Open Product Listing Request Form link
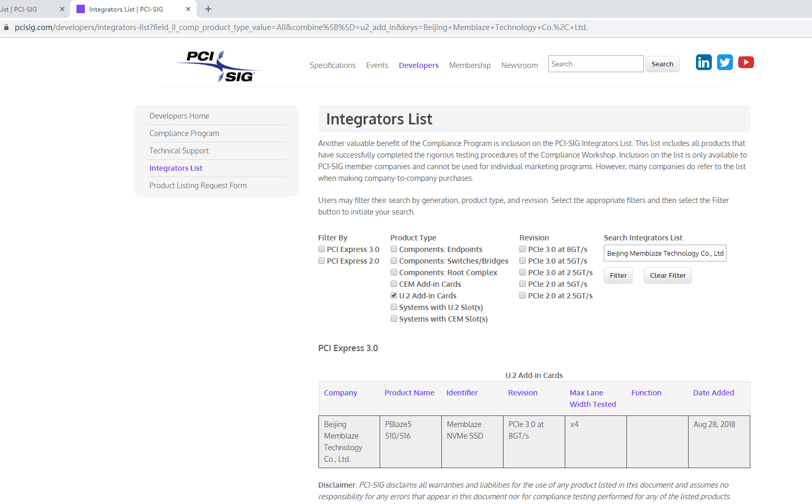 pos(198,186)
